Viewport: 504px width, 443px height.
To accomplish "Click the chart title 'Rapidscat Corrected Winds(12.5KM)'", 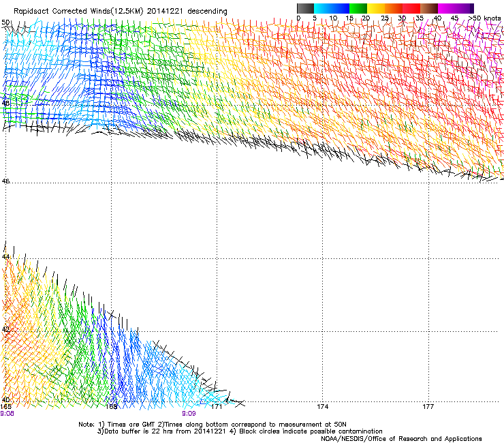I will pos(78,12).
